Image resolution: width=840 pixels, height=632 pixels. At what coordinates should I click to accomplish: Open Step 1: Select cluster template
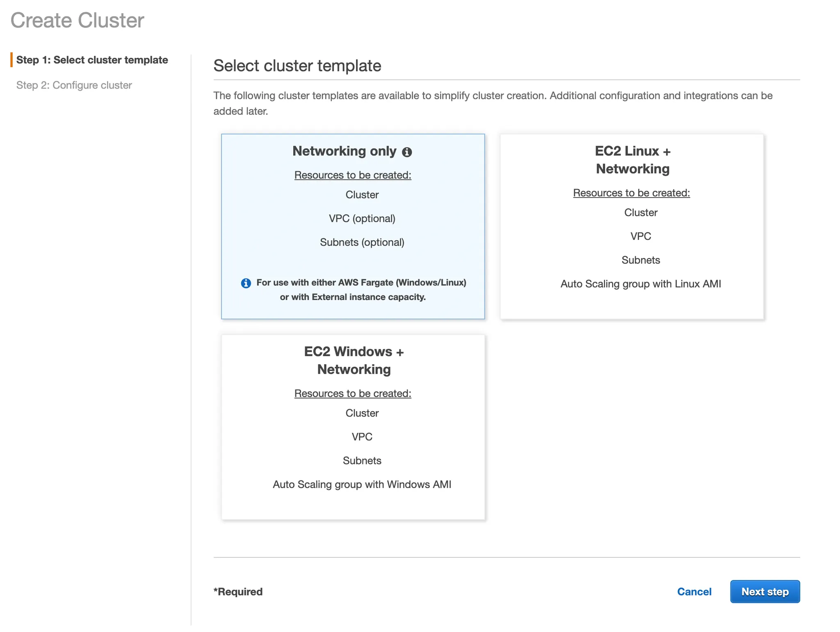point(92,60)
